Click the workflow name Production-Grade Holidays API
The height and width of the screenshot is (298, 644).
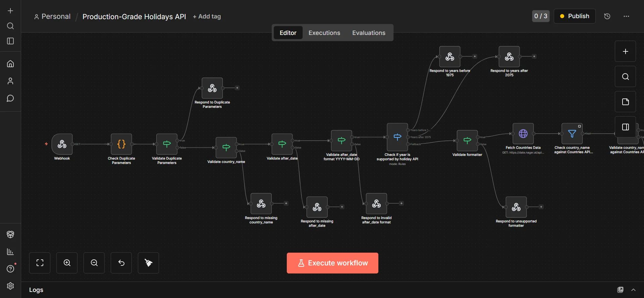(134, 16)
